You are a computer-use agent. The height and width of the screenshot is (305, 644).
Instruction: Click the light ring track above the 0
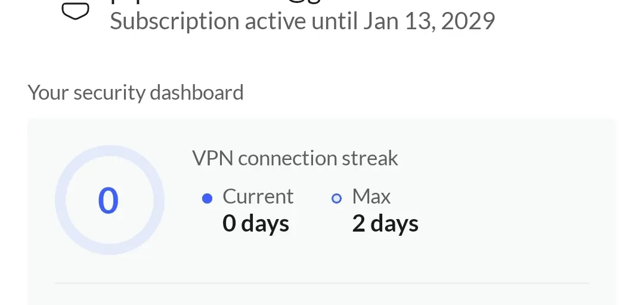pyautogui.click(x=110, y=151)
